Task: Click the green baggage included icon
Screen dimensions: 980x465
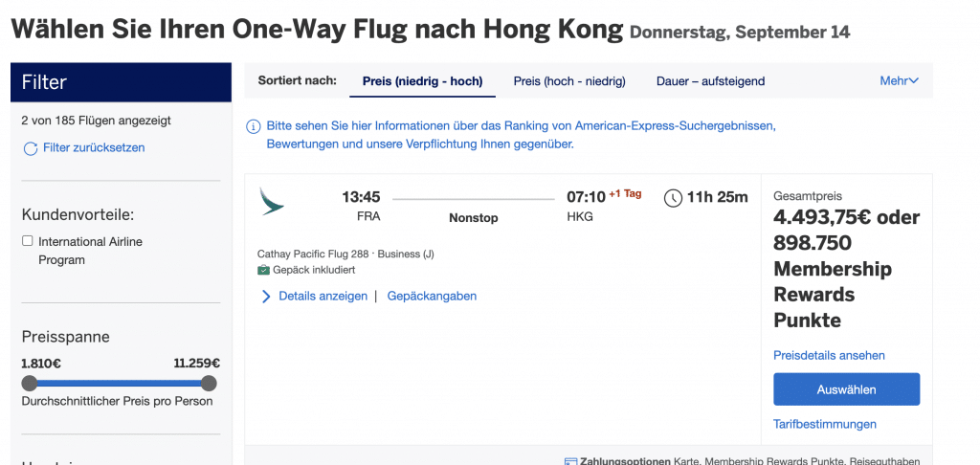Action: (x=264, y=271)
